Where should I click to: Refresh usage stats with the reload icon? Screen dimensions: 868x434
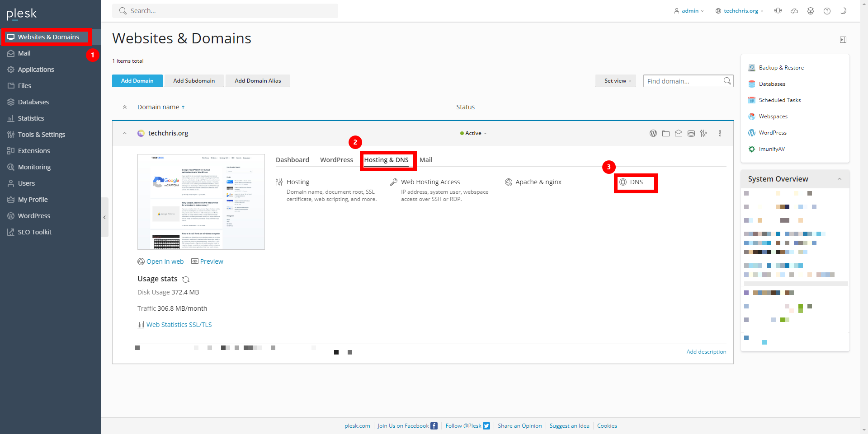186,280
